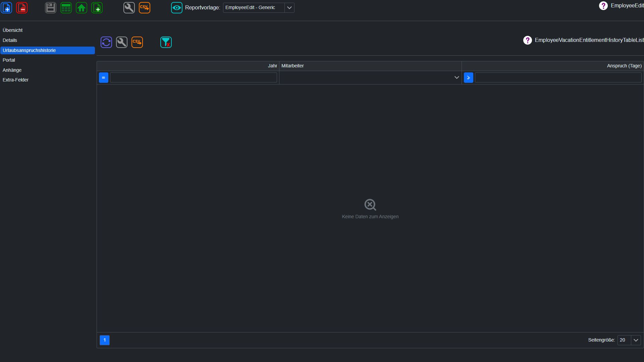
Task: Toggle the report preview eye icon
Action: [x=177, y=8]
